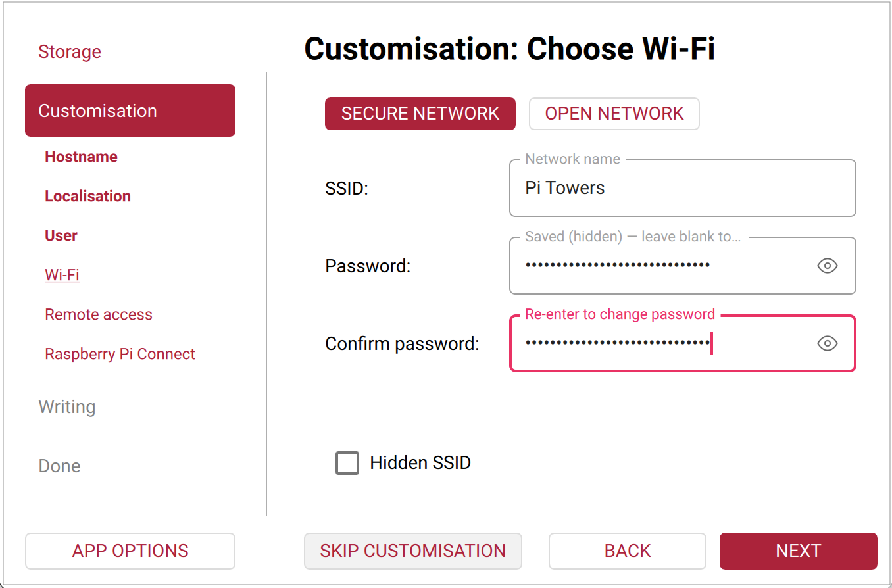Reveal the Wi-Fi password with the eye icon
Image resolution: width=892 pixels, height=588 pixels.
pyautogui.click(x=827, y=266)
